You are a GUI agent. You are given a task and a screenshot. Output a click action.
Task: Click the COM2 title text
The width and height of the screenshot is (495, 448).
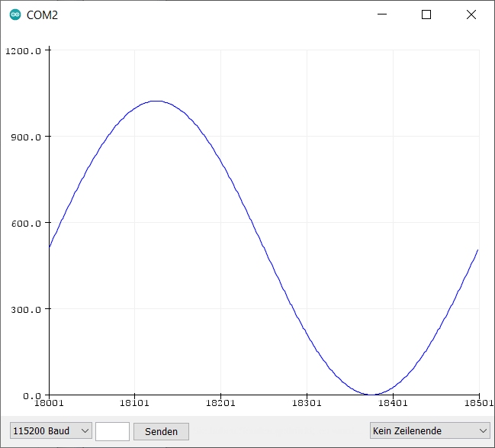(42, 15)
